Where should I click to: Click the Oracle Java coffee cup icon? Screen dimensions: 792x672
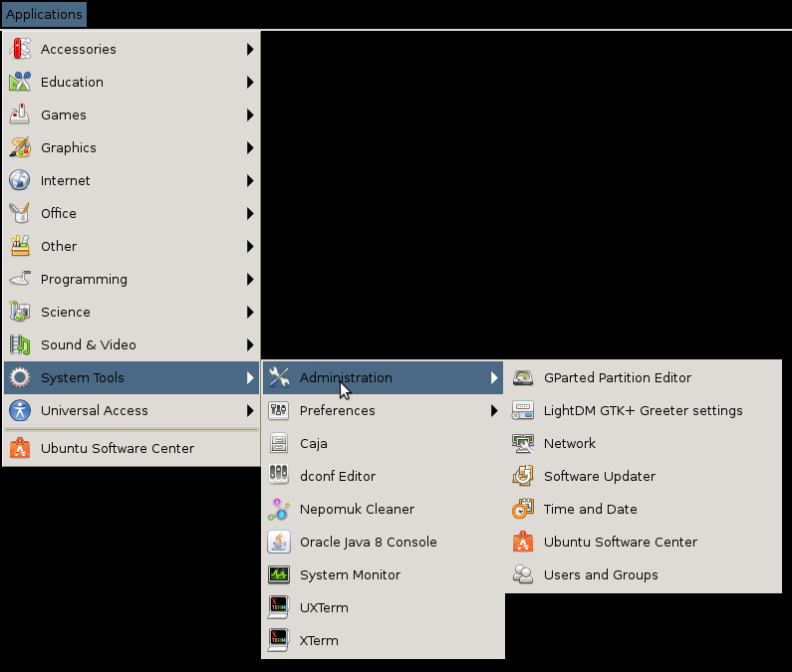click(279, 542)
